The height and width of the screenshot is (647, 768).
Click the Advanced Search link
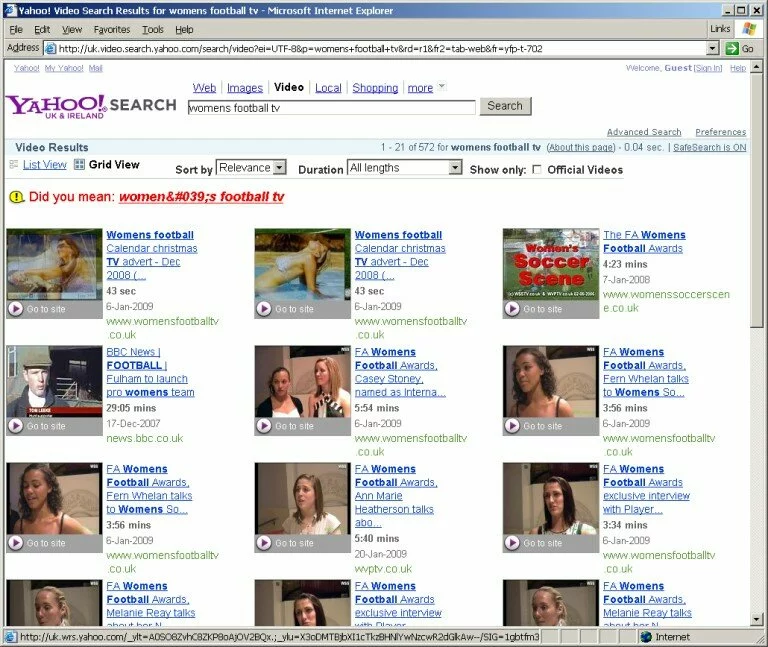click(644, 132)
